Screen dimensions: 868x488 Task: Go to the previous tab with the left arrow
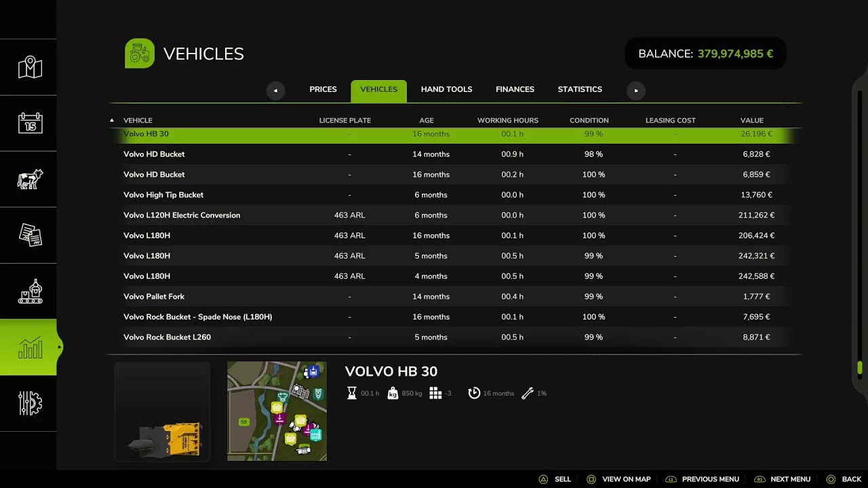pos(275,90)
